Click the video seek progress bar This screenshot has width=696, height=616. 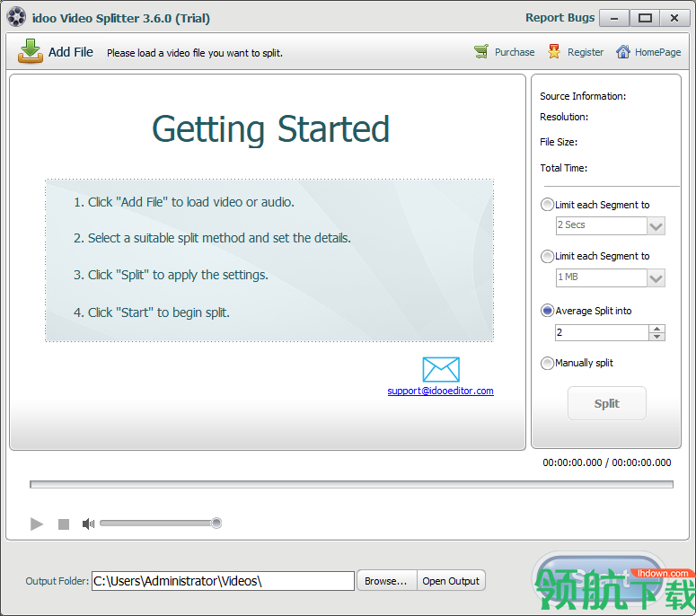point(351,484)
